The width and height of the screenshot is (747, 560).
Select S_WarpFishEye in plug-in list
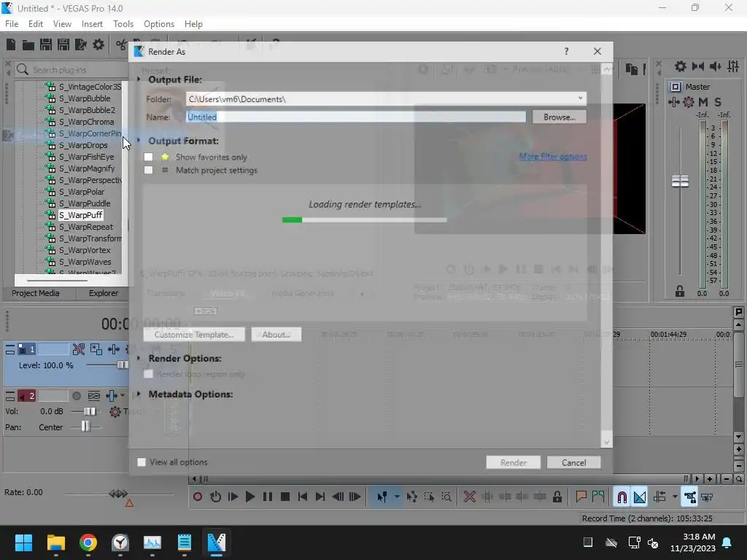pyautogui.click(x=86, y=157)
